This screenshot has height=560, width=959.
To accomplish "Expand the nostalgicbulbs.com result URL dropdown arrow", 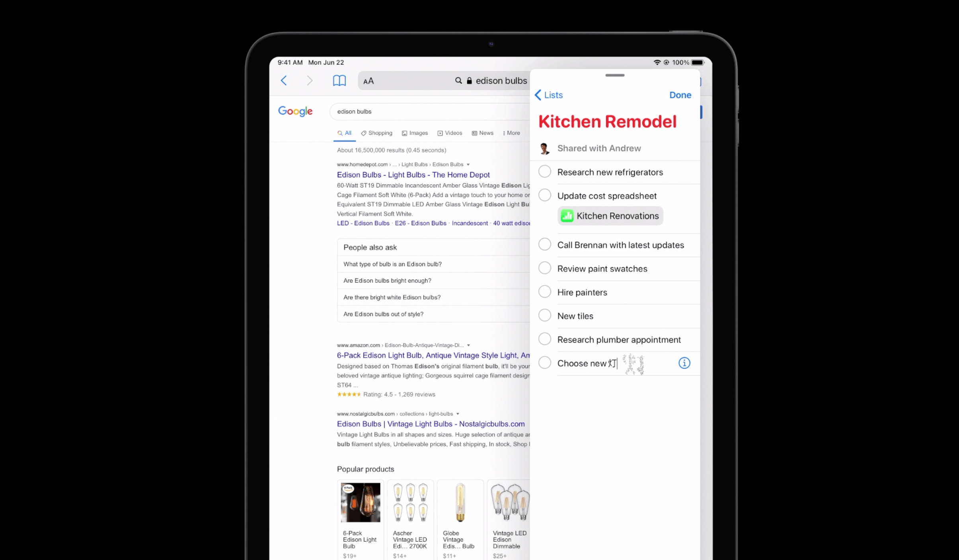I will coord(458,414).
